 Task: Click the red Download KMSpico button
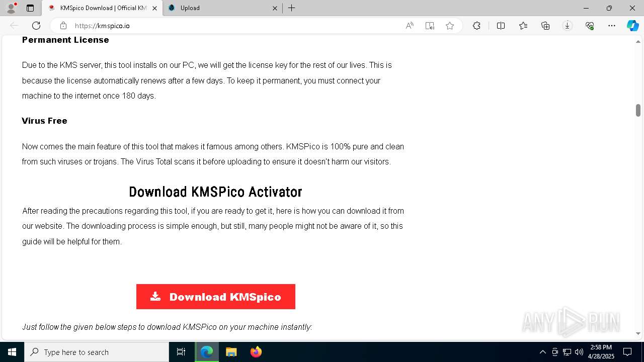point(216,297)
